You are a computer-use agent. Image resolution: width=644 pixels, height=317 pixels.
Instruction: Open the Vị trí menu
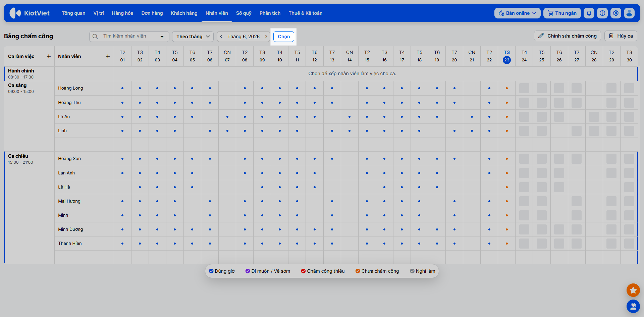[x=99, y=13]
